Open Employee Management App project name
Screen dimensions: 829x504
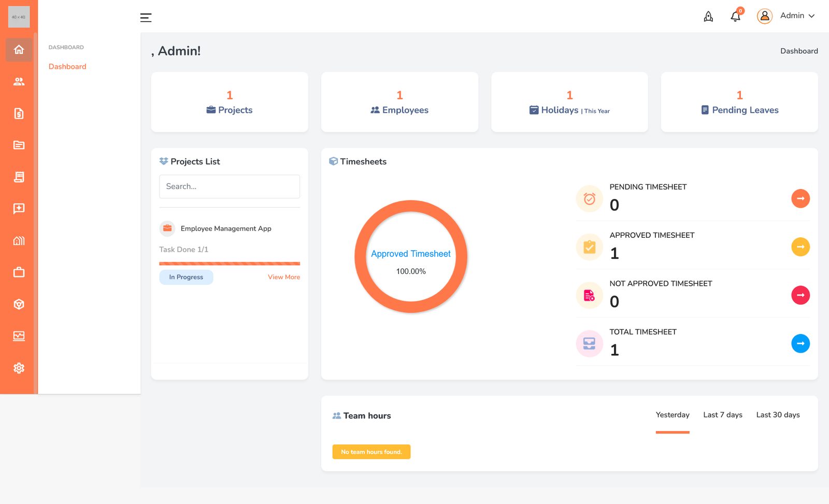pyautogui.click(x=226, y=228)
